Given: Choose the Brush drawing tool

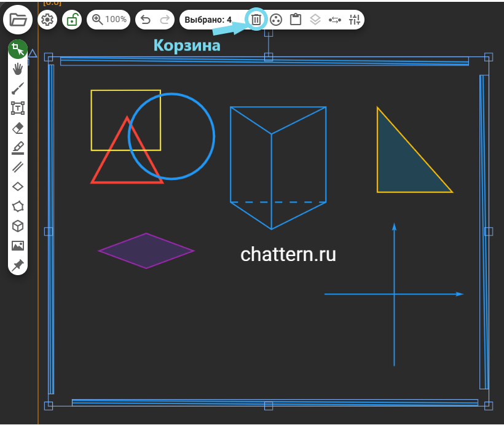Looking at the screenshot, I should (18, 88).
